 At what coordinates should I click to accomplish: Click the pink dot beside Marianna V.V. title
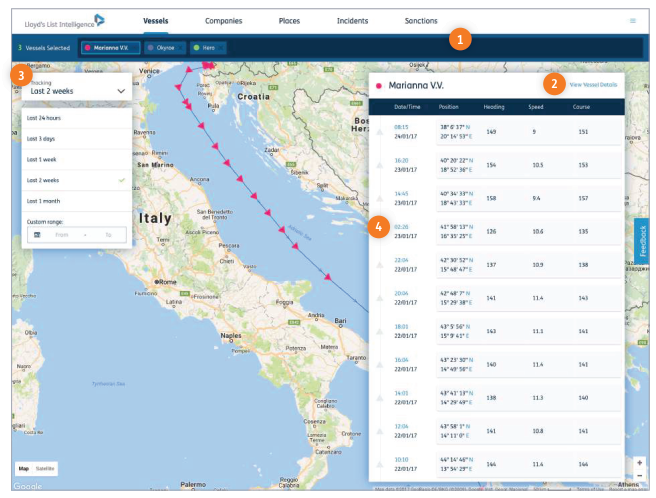click(x=379, y=86)
